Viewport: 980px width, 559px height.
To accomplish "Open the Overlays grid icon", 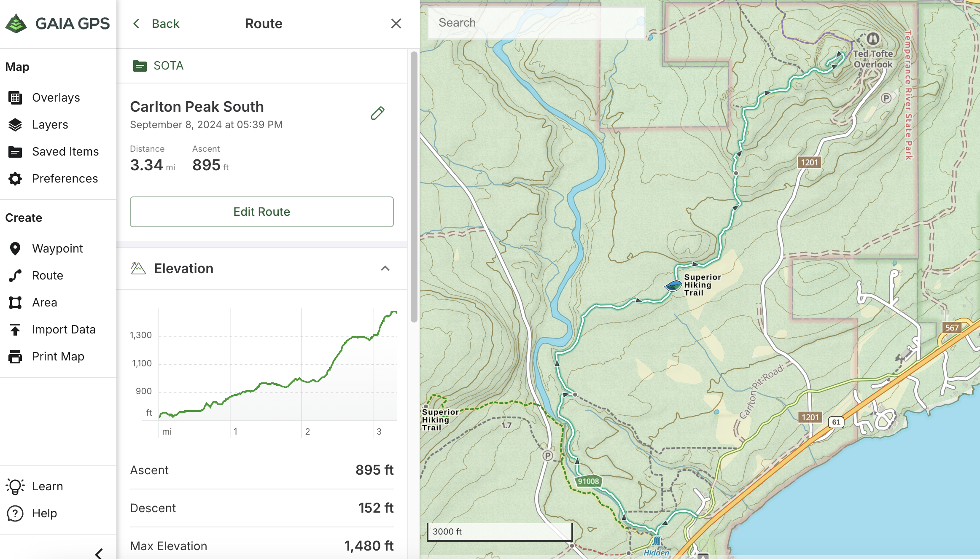I will [15, 98].
